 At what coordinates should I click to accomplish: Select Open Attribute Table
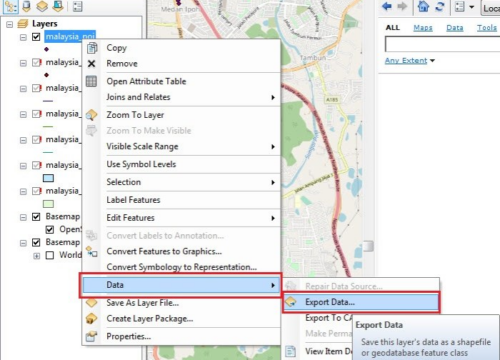(x=146, y=81)
